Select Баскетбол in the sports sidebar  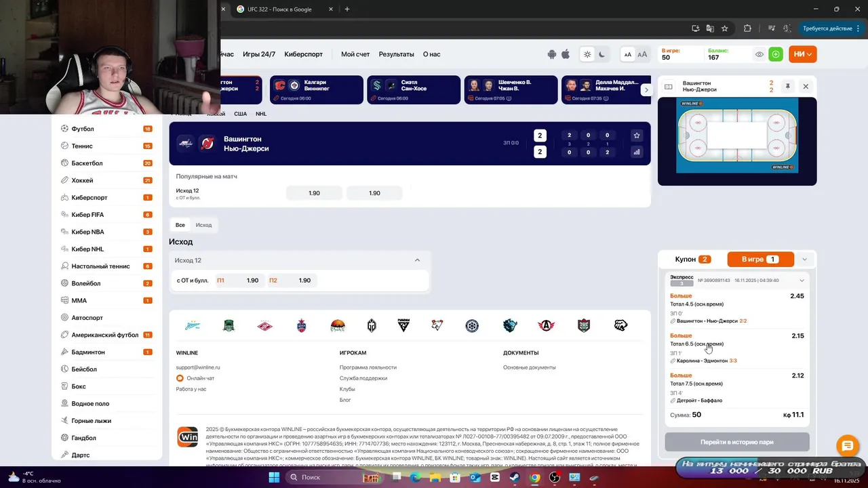(106, 163)
